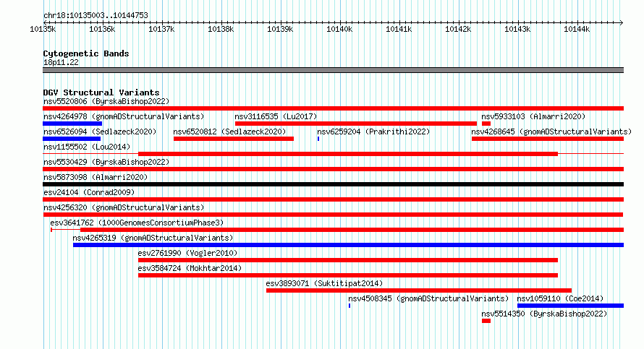Select the long blue bar under nsv4265319

tap(348, 245)
